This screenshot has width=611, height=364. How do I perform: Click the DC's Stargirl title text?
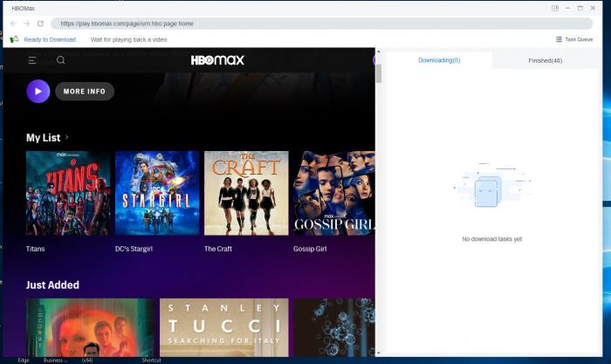pyautogui.click(x=134, y=249)
